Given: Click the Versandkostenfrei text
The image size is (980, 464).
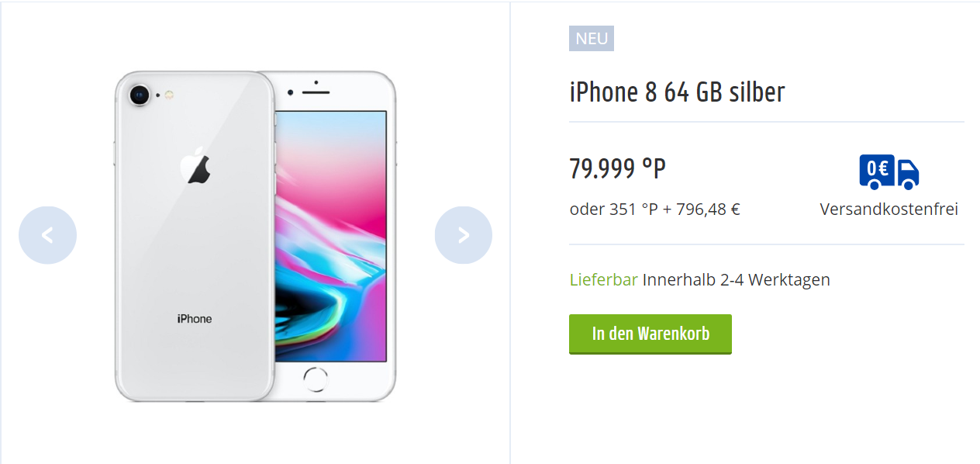Looking at the screenshot, I should coord(889,209).
